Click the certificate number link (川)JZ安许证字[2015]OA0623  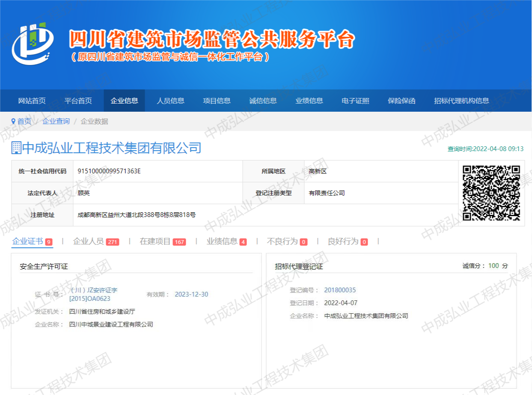click(93, 294)
